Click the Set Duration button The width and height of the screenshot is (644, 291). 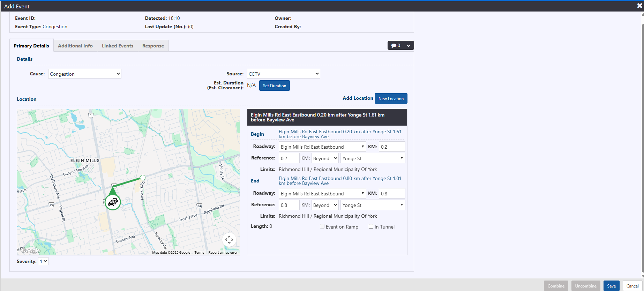(x=274, y=86)
